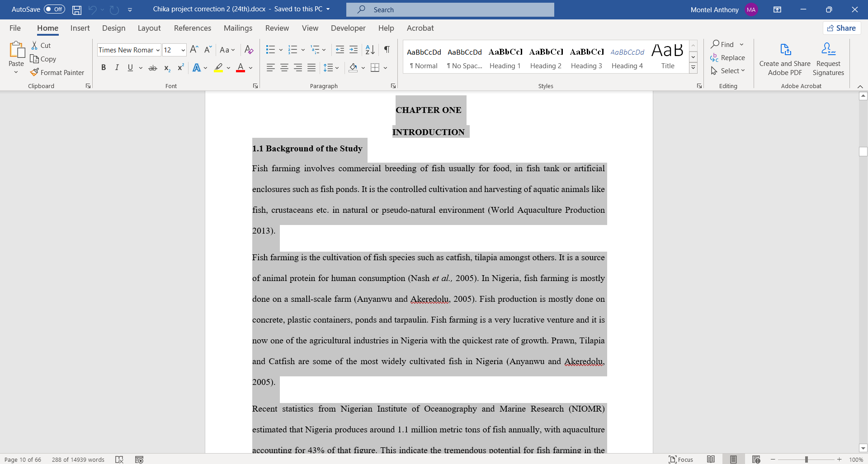Screen dimensions: 868x464
Task: Click the Redo icon in title bar
Action: [x=114, y=9]
